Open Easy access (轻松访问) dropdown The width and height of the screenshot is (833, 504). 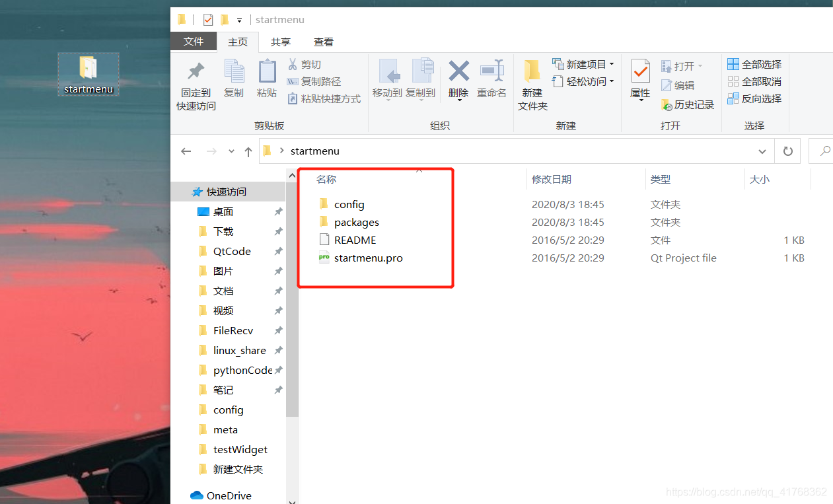click(x=583, y=81)
